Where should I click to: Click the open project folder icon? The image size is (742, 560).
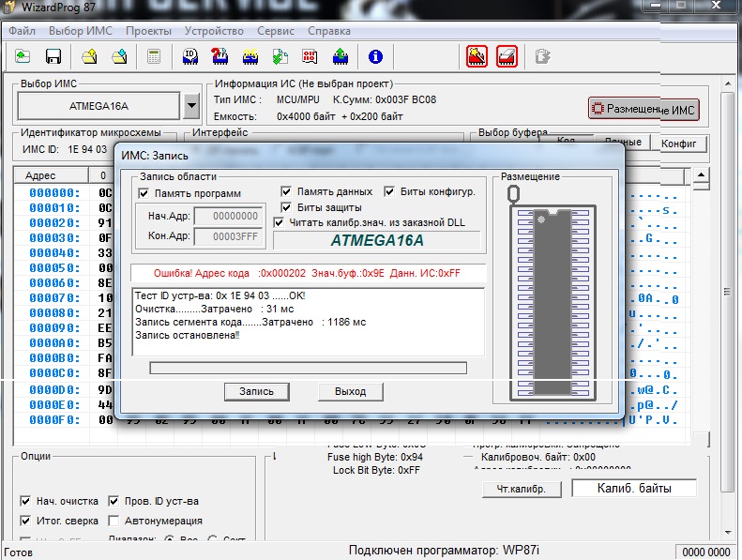[x=89, y=57]
